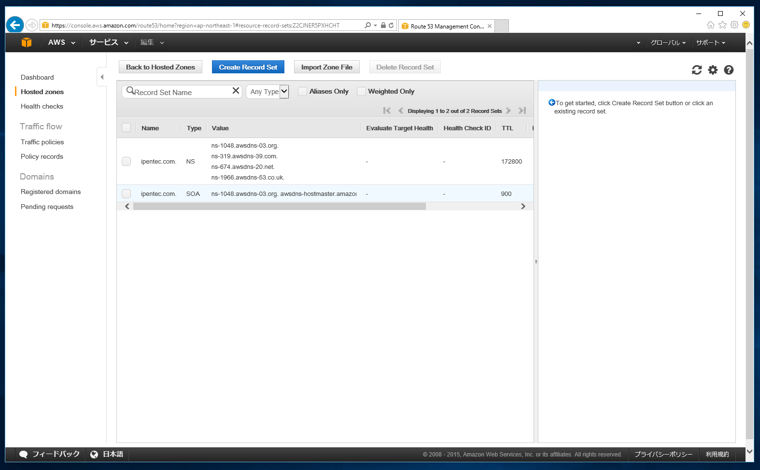Open the settings gear icon in Route 53

coord(712,70)
